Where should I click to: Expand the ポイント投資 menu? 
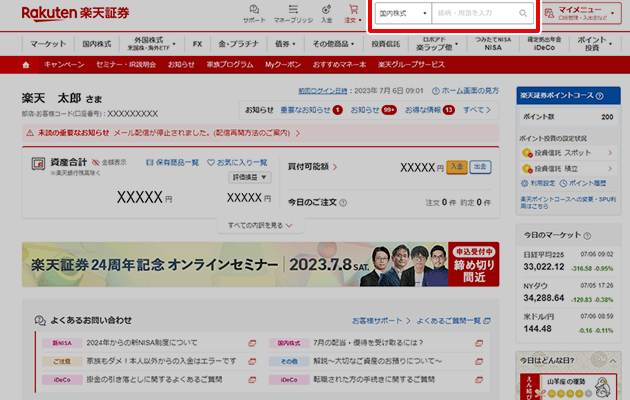[594, 44]
